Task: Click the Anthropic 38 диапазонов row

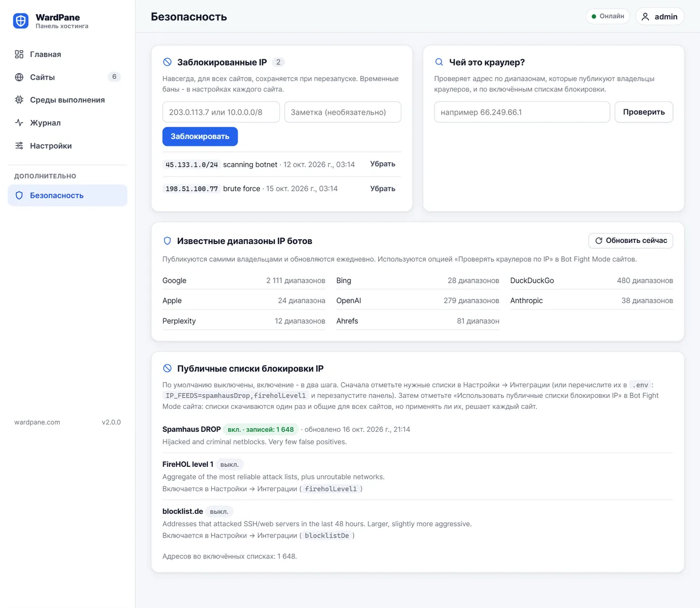Action: click(592, 300)
